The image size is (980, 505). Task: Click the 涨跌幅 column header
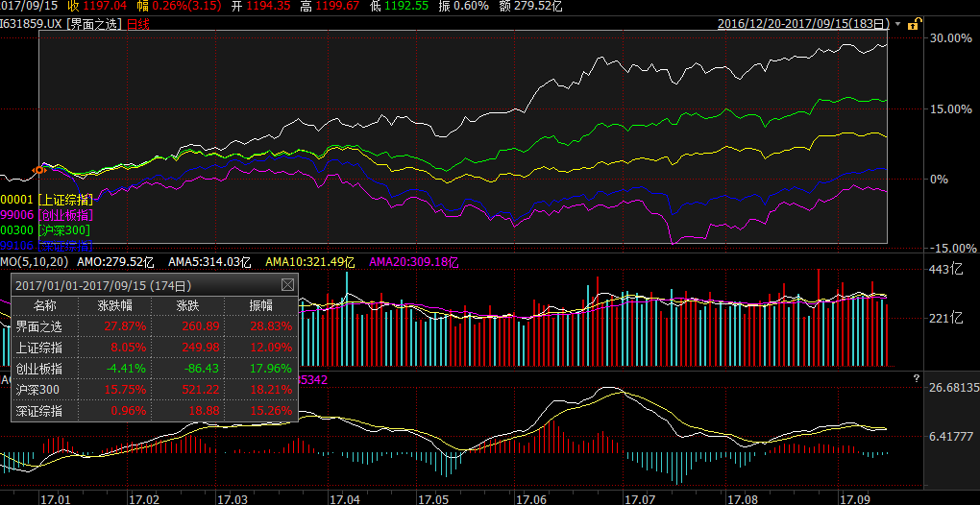(x=115, y=306)
